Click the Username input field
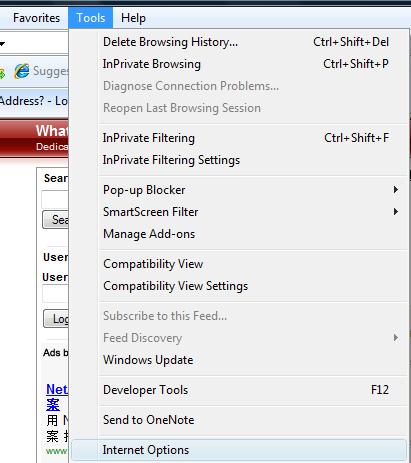The width and height of the screenshot is (411, 463). tap(55, 295)
